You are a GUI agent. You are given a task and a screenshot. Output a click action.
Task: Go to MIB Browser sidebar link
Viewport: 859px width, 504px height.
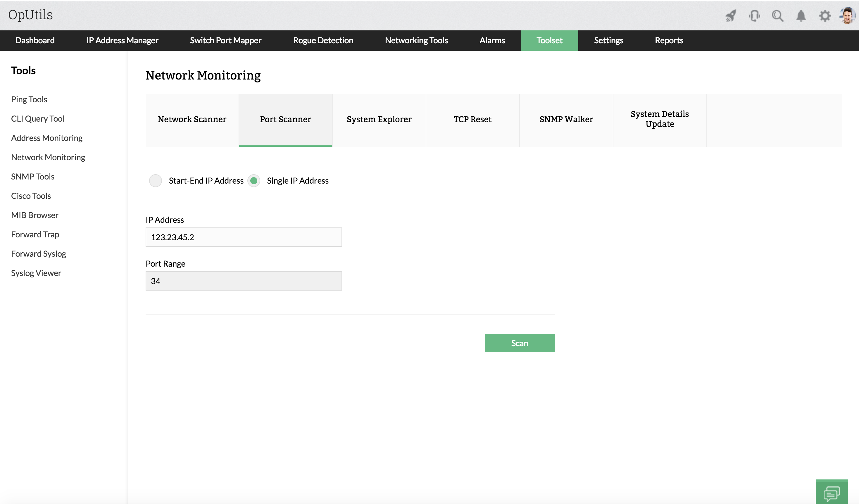(x=35, y=215)
